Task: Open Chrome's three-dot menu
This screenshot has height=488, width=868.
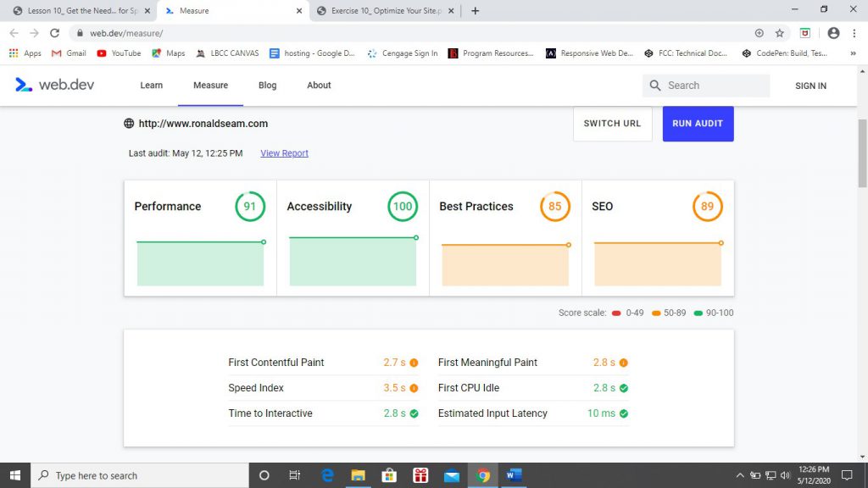Action: pos(855,33)
